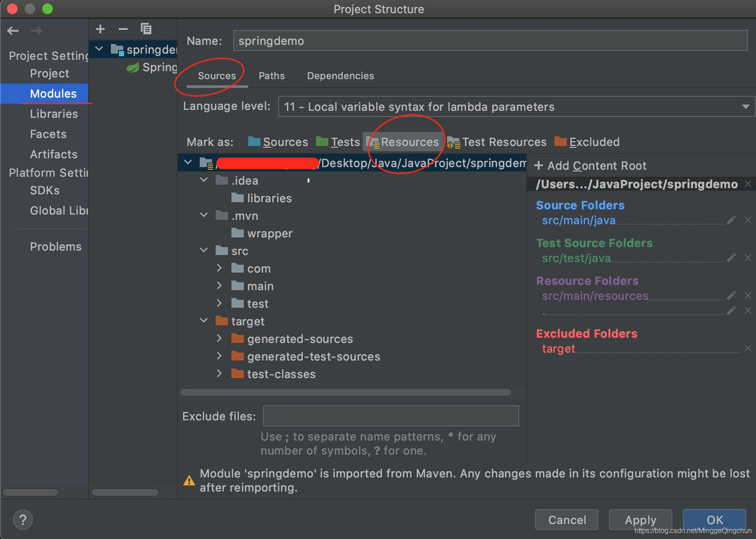Image resolution: width=756 pixels, height=539 pixels.
Task: Click the Apply button
Action: coord(641,520)
